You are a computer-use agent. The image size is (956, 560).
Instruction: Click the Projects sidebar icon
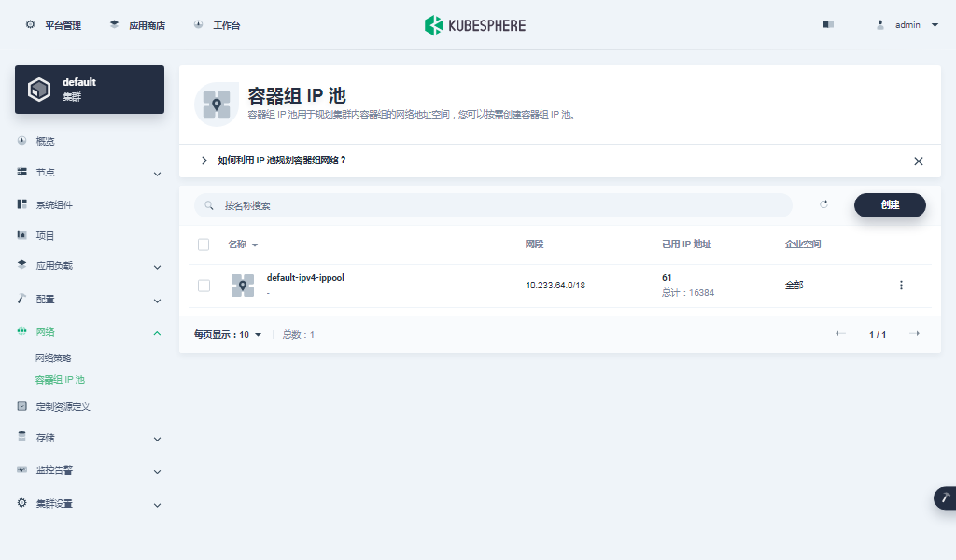(22, 234)
